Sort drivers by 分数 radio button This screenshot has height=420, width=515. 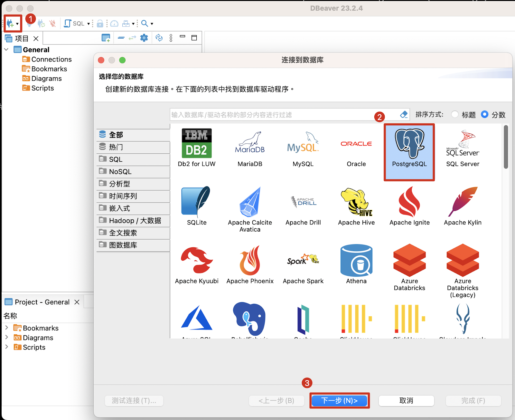coord(484,115)
